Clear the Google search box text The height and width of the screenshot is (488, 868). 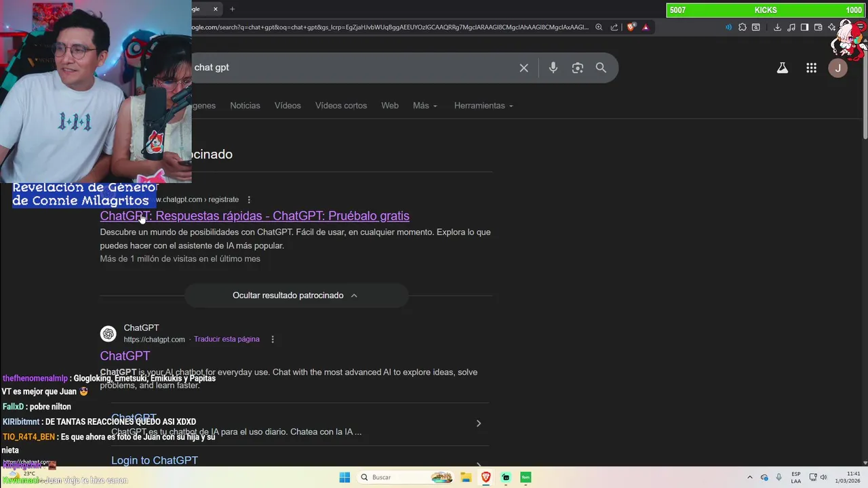[524, 68]
